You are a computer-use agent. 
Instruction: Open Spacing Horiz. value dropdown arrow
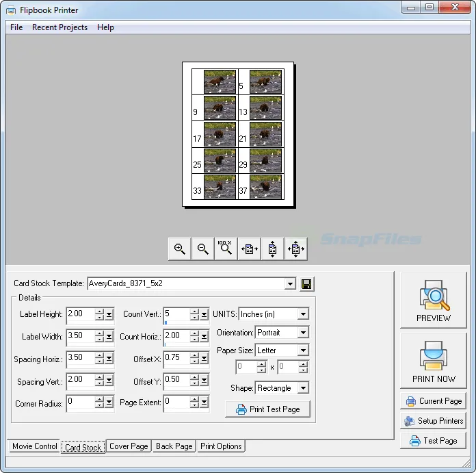pos(109,359)
